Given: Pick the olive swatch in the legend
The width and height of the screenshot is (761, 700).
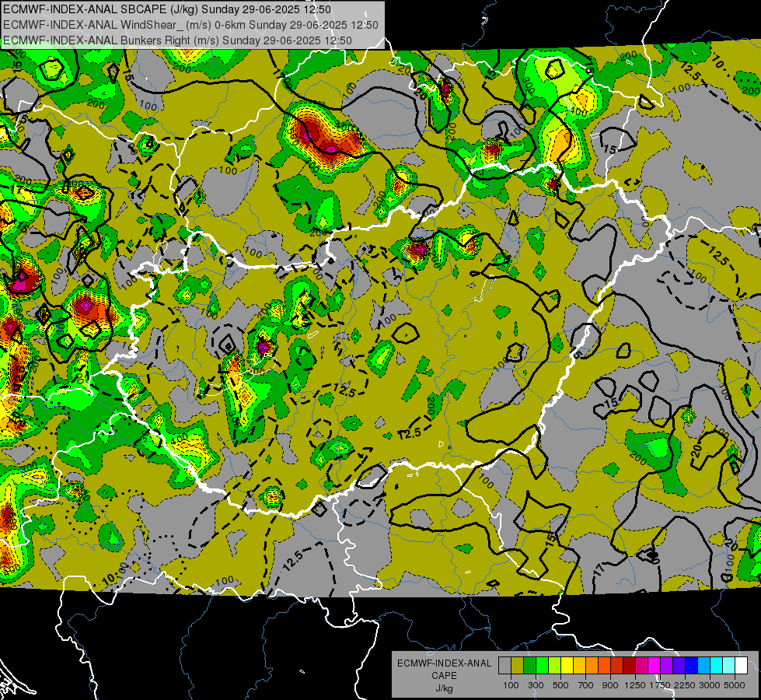Looking at the screenshot, I should pyautogui.click(x=518, y=665).
